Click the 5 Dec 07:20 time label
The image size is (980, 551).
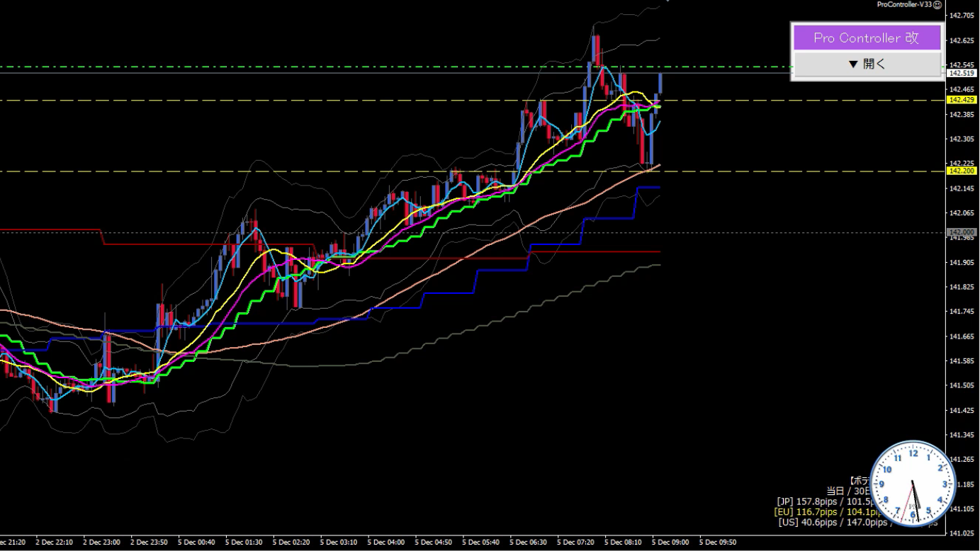click(576, 543)
